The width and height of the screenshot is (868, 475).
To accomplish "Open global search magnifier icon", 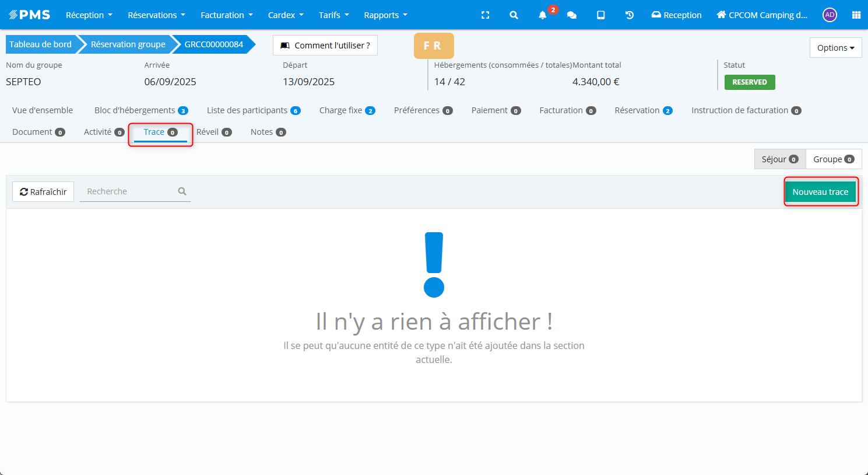I will [x=514, y=15].
